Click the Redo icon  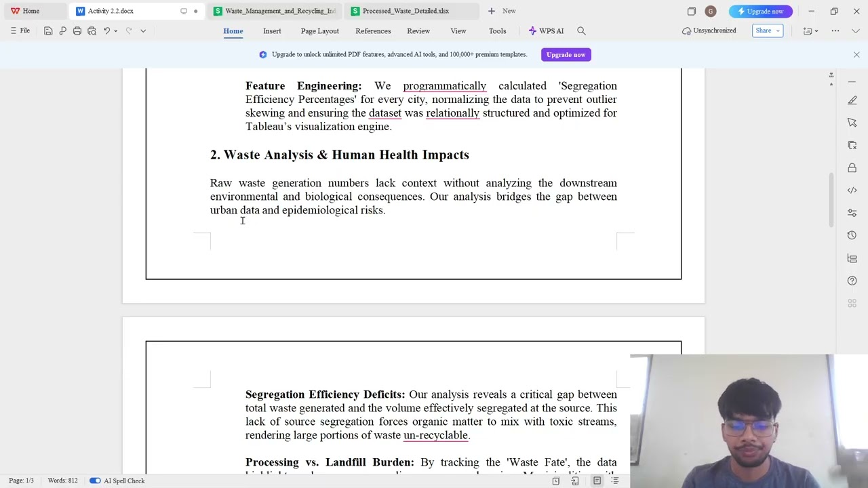coord(128,30)
